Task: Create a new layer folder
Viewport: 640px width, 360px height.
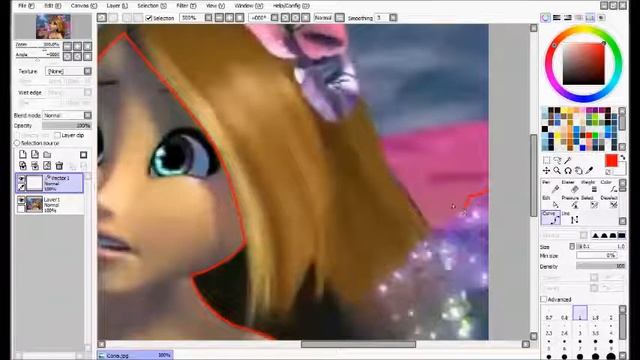Action: click(x=47, y=154)
